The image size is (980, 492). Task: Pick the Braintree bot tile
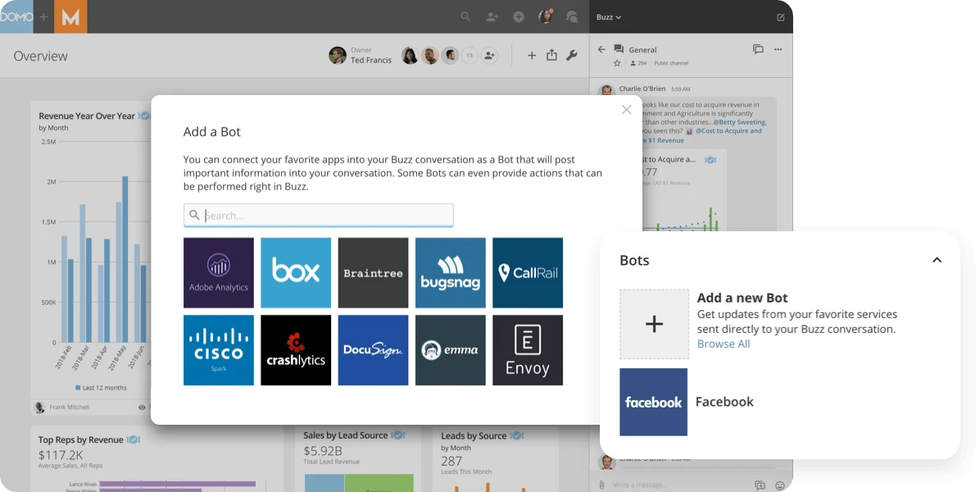pos(373,272)
